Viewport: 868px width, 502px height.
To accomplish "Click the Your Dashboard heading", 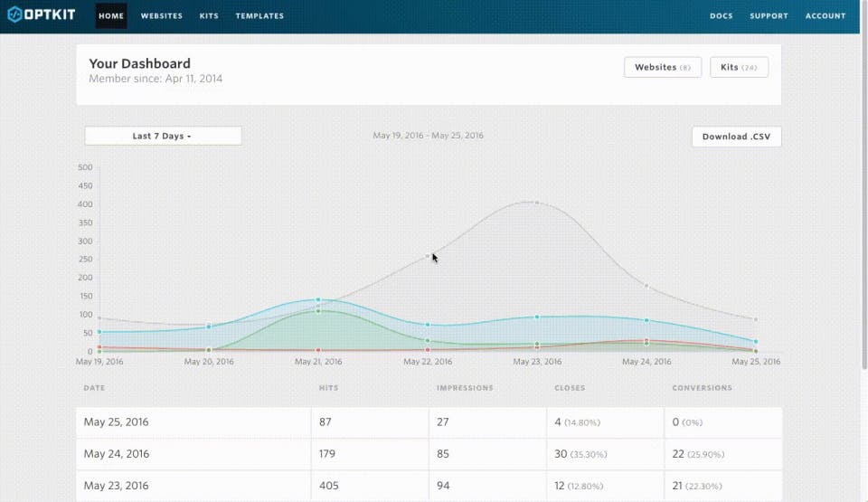I will coord(139,63).
